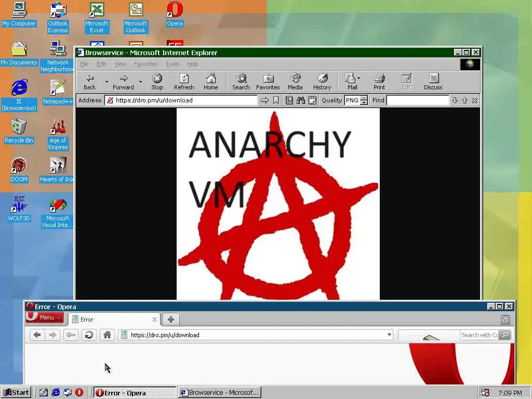Viewport: 532px width, 399px height.
Task: Click the binoculars find icon
Action: pos(301,100)
